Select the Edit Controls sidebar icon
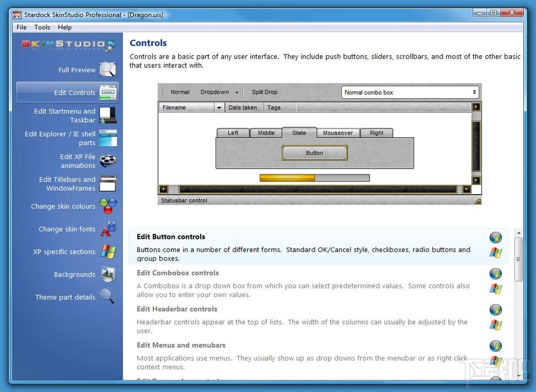Screen dimensions: 536x392 coord(108,92)
